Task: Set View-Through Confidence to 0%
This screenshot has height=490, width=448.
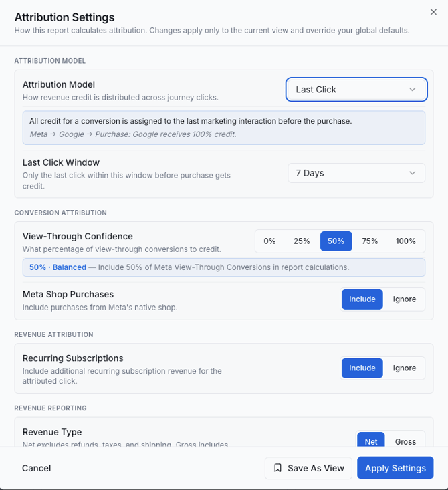Action: point(269,241)
